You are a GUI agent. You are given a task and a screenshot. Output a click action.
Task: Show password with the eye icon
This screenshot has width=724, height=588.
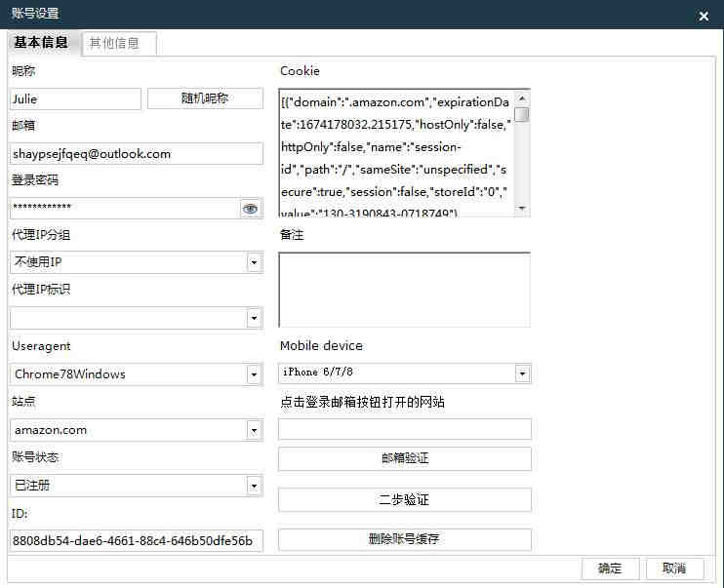251,209
